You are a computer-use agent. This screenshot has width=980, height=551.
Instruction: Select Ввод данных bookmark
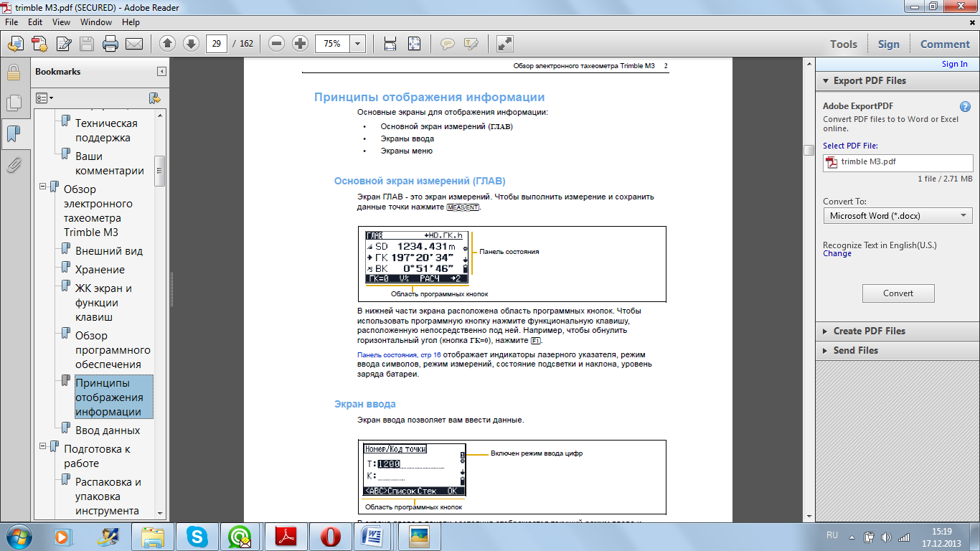tap(108, 430)
